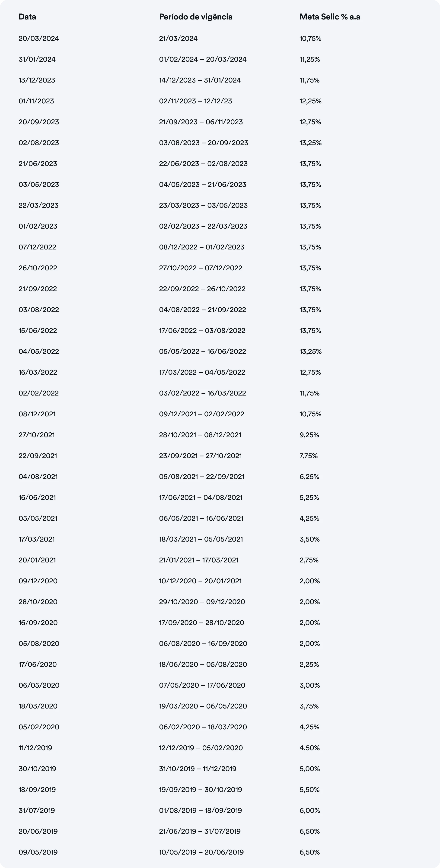Viewport: 440px width, 868px height.
Task: Select the 3,75% rate value
Action: [x=309, y=706]
